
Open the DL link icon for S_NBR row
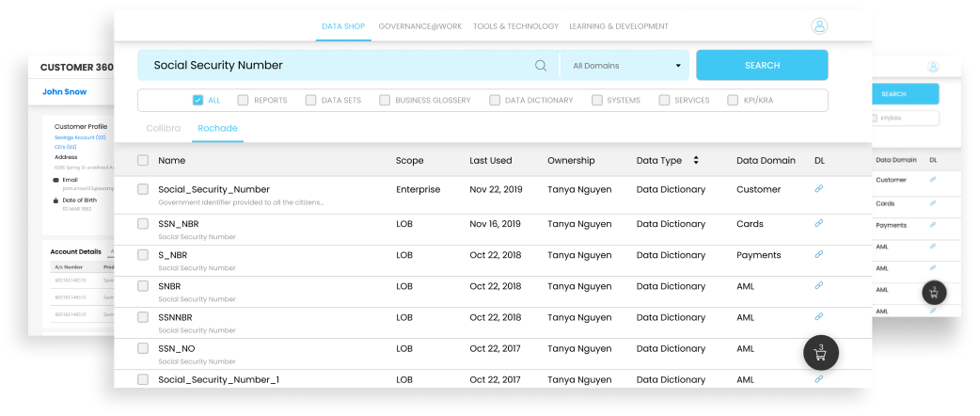point(819,255)
